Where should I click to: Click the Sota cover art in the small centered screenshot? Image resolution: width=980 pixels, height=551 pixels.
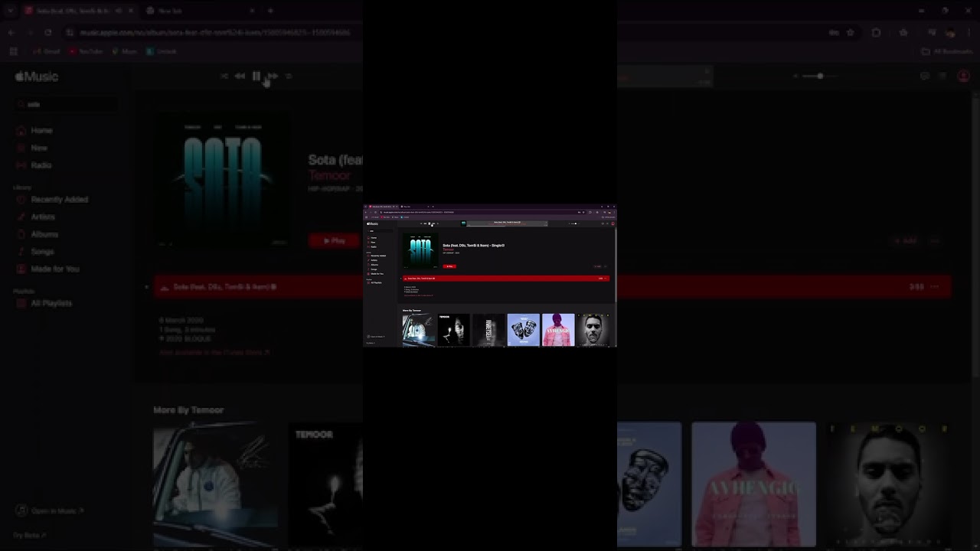click(420, 251)
